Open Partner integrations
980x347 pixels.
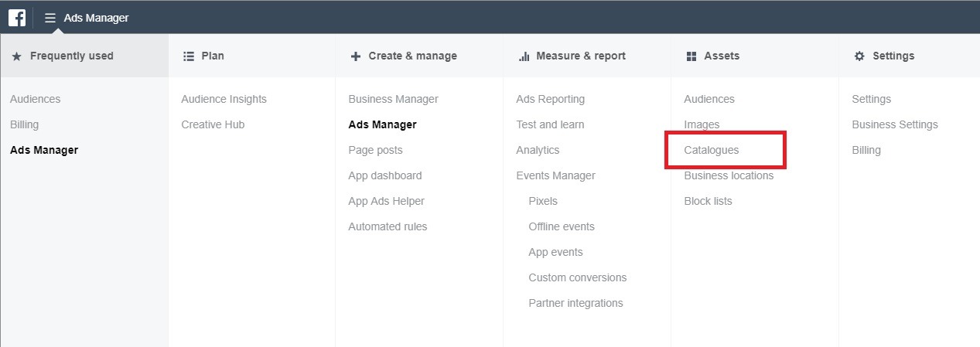576,303
